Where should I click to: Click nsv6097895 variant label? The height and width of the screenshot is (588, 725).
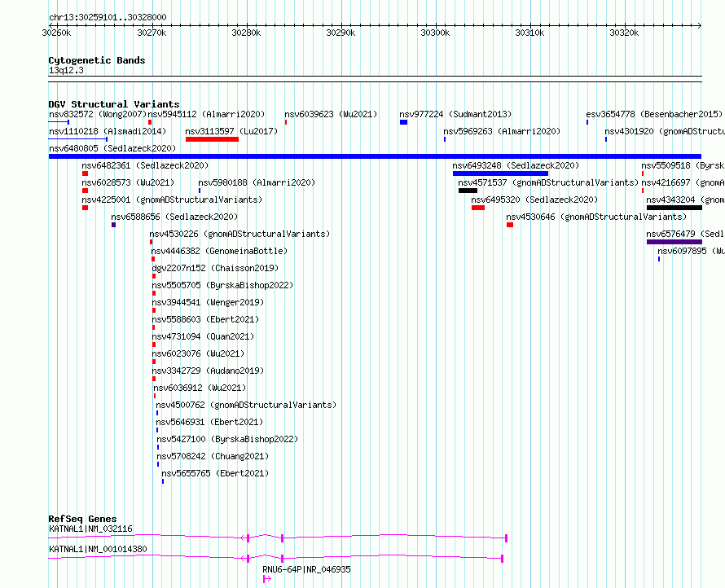coord(692,251)
